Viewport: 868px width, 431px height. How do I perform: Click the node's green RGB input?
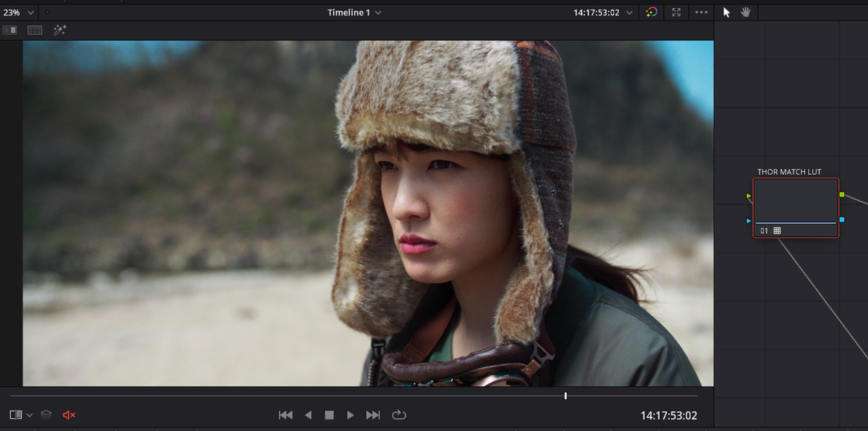point(749,196)
